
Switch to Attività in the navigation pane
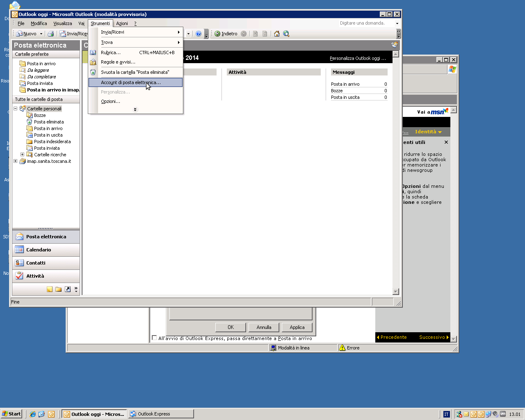pos(46,276)
